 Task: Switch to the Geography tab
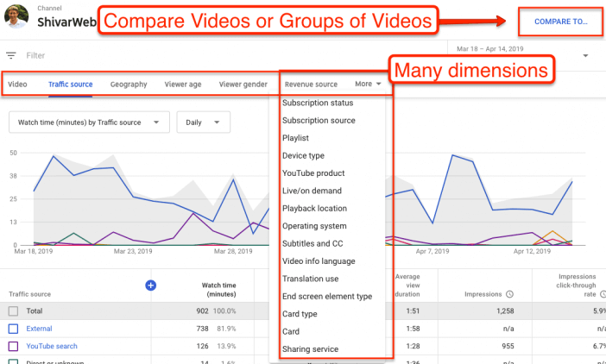[x=129, y=85]
